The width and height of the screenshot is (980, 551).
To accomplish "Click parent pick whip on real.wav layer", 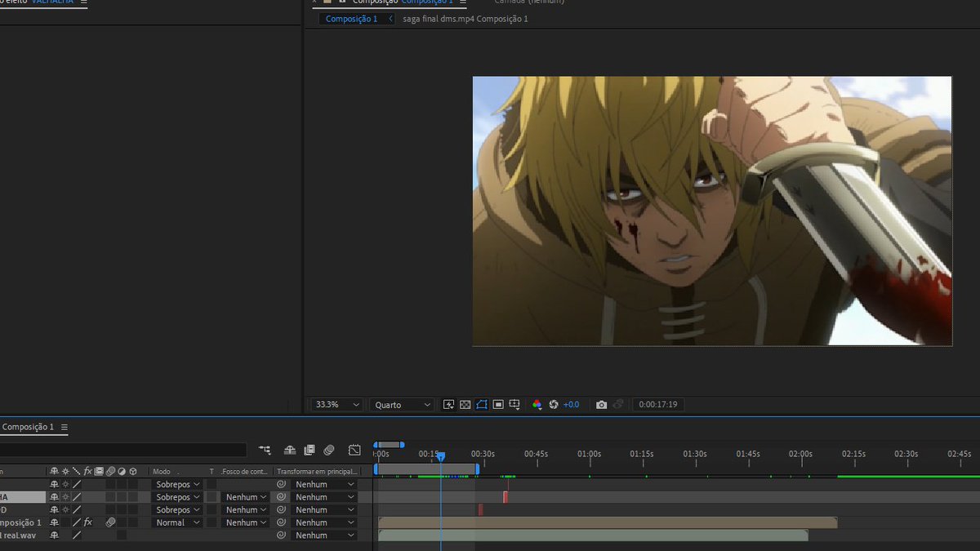I will coord(282,535).
